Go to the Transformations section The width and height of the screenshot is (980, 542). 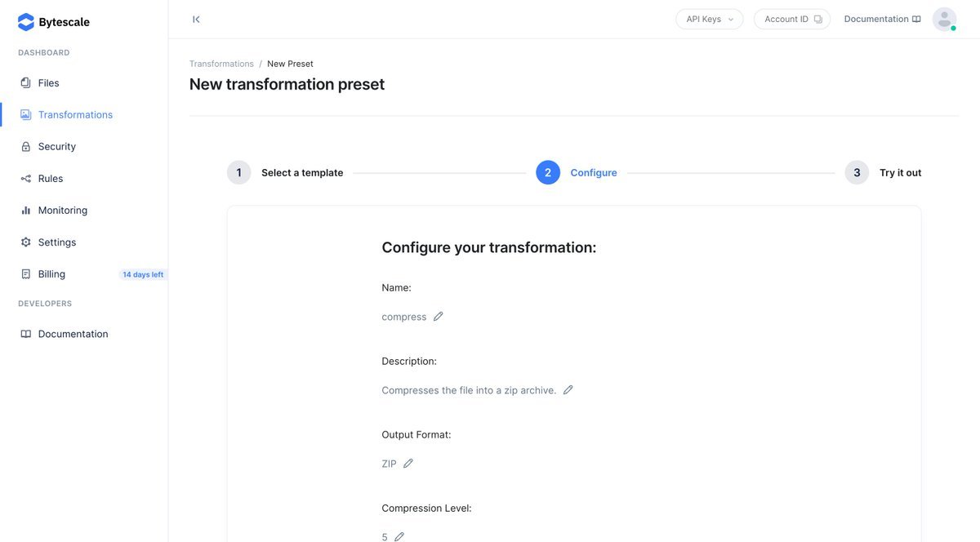(75, 115)
